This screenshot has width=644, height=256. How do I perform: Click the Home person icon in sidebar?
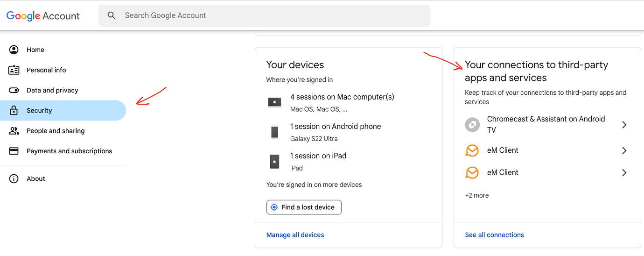click(14, 50)
